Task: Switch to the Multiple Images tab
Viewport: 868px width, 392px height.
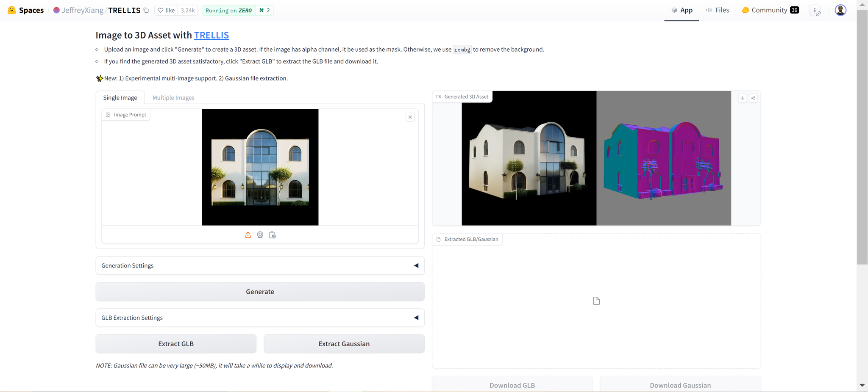Action: pos(173,98)
